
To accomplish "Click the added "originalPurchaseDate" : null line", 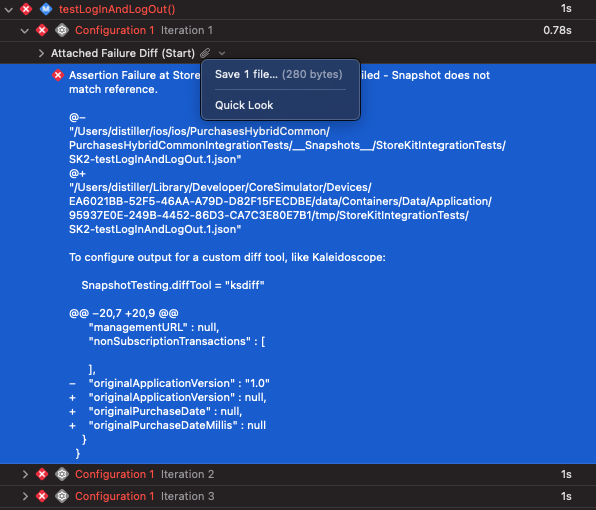I will click(156, 411).
